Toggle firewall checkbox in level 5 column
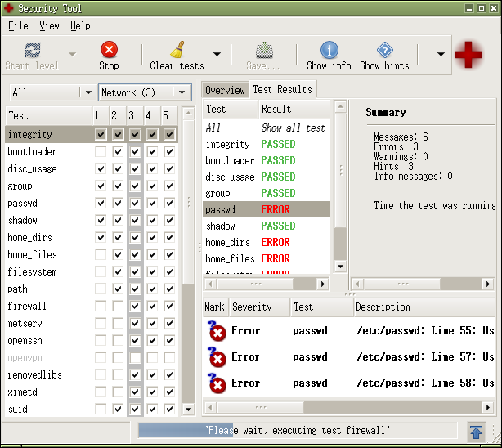502x448 pixels. 169,307
